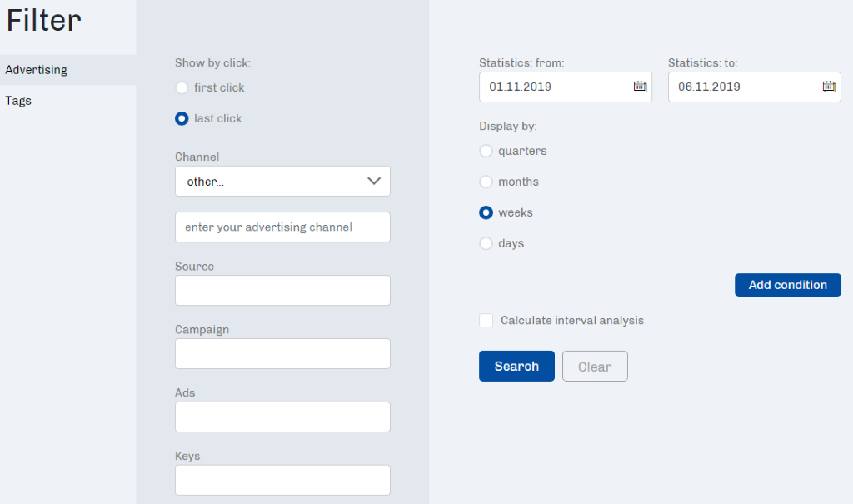Click the Statistics to date field
853x504 pixels.
[754, 87]
